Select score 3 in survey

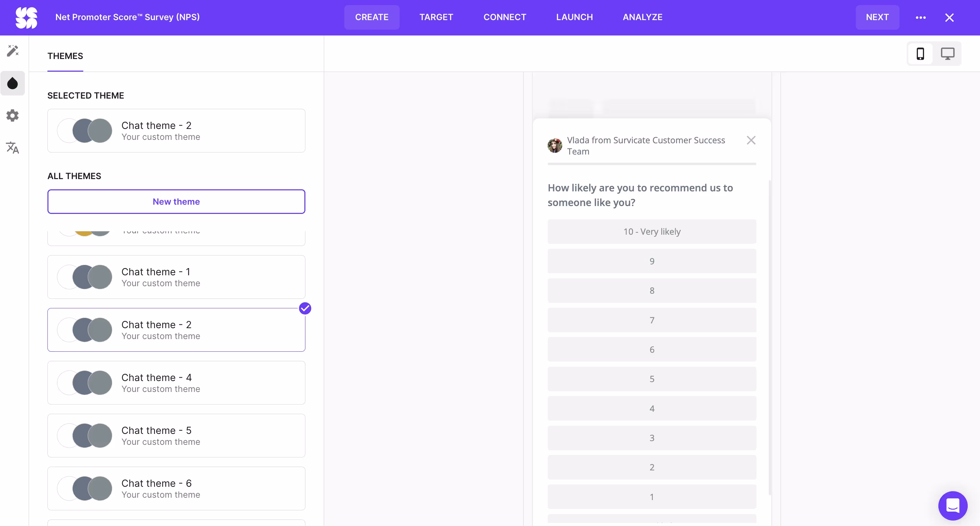point(652,438)
